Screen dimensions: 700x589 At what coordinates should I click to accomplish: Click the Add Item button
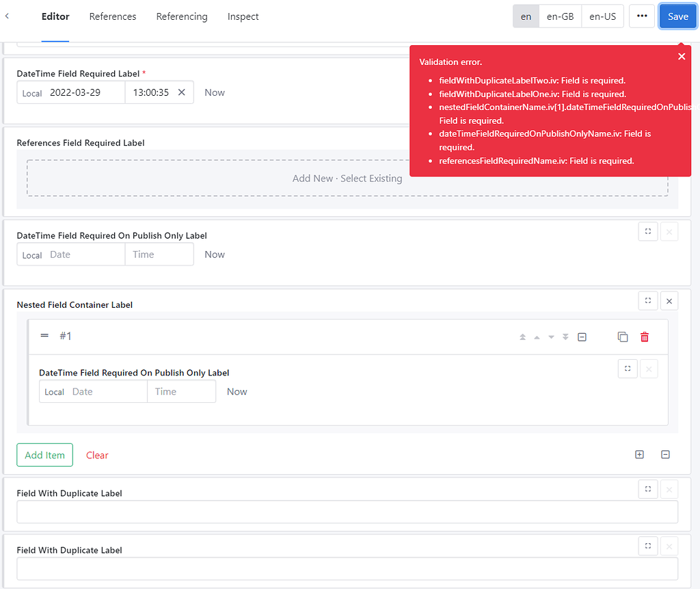(x=44, y=455)
